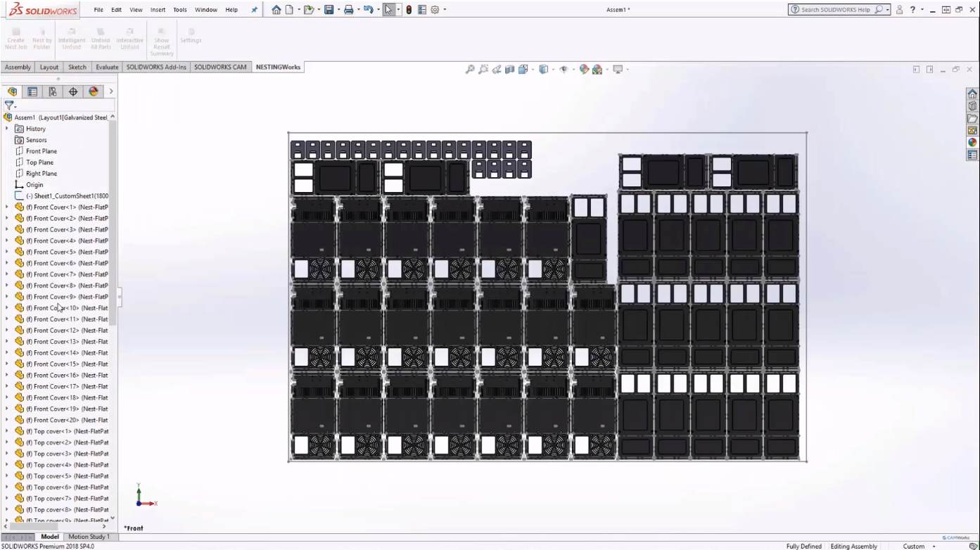Open the SOLIDWORKS Welcome home icon

click(276, 10)
